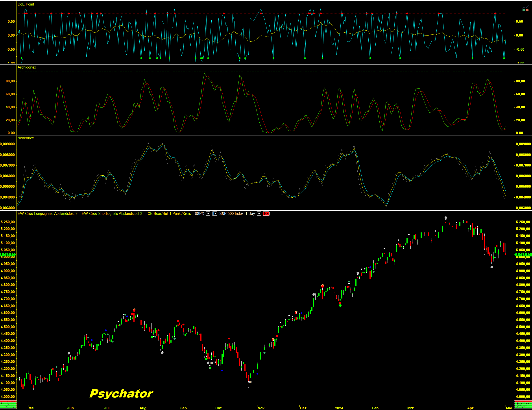532x410 pixels.
Task: Open the $SPX symbol dropdown arrow
Action: point(208,213)
